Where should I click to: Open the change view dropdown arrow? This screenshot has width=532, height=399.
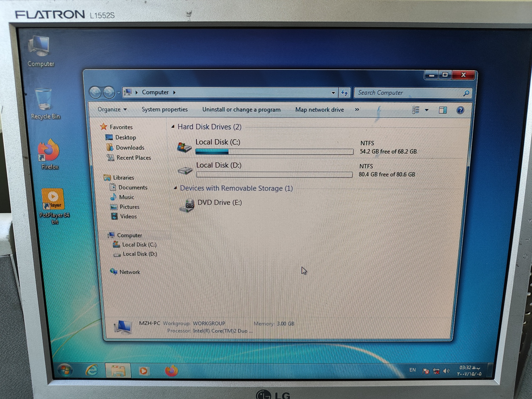(x=426, y=110)
